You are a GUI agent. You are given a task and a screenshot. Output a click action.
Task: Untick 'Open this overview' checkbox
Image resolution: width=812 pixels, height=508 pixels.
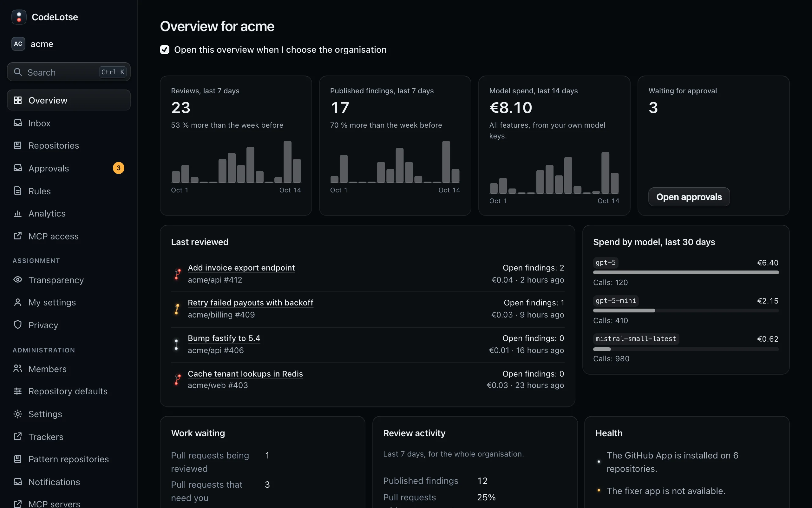coord(164,50)
